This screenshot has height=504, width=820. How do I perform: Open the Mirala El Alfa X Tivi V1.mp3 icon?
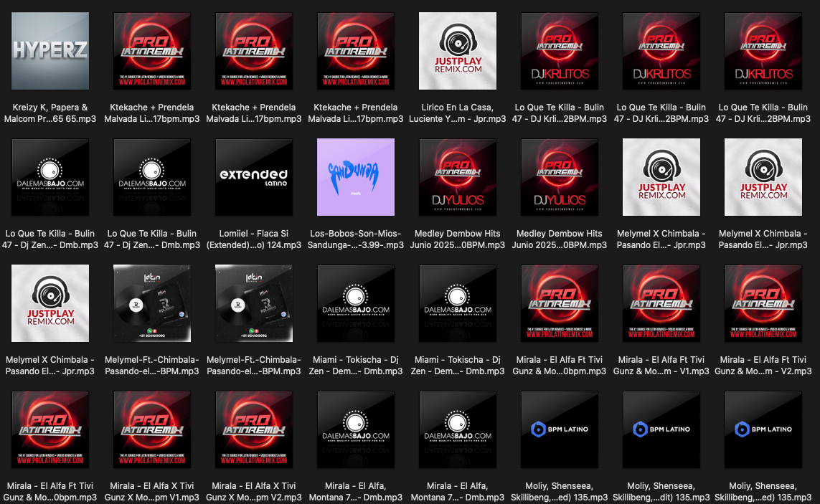pos(152,429)
